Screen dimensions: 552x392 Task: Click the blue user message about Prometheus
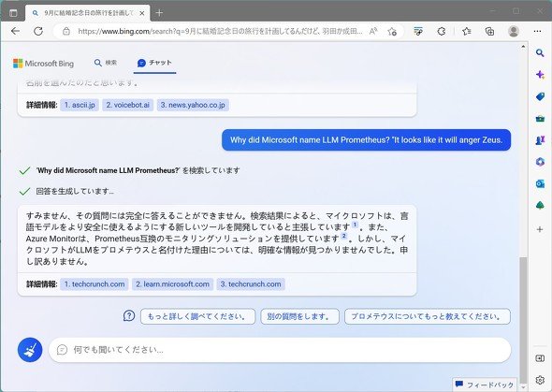(366, 139)
